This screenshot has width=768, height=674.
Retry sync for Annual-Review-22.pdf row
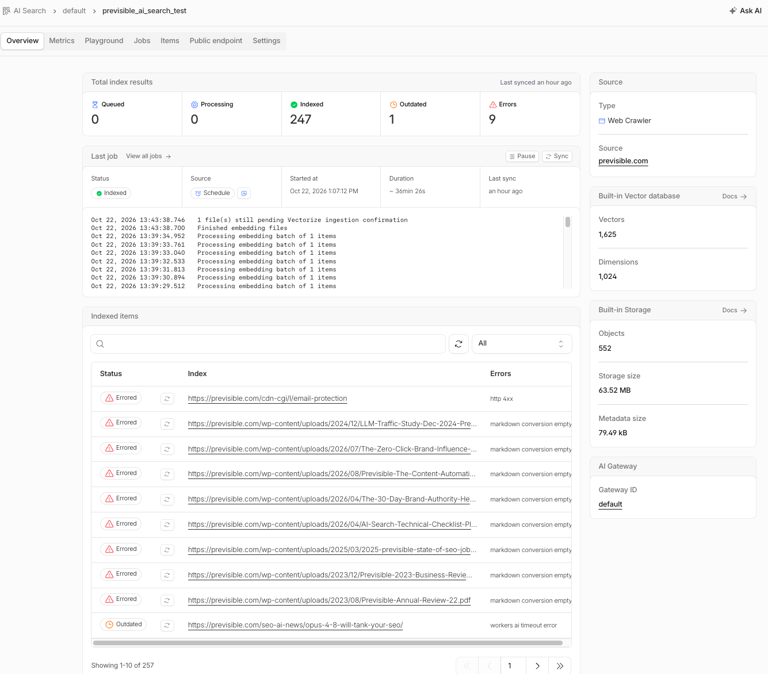pyautogui.click(x=167, y=600)
